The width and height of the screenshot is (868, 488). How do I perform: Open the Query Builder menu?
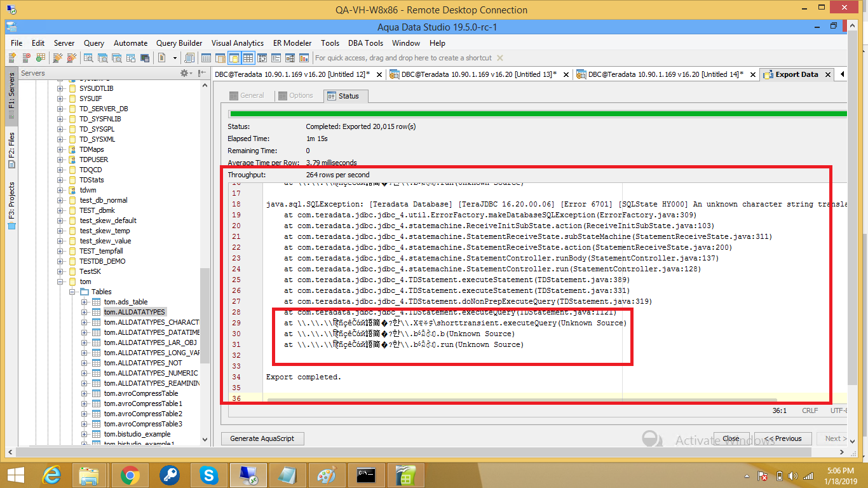179,43
